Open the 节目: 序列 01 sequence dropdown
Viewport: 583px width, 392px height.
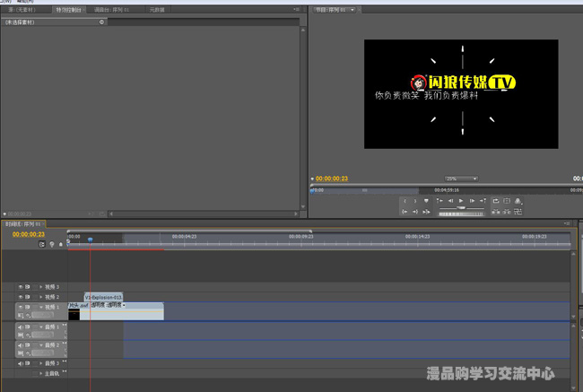pos(352,10)
